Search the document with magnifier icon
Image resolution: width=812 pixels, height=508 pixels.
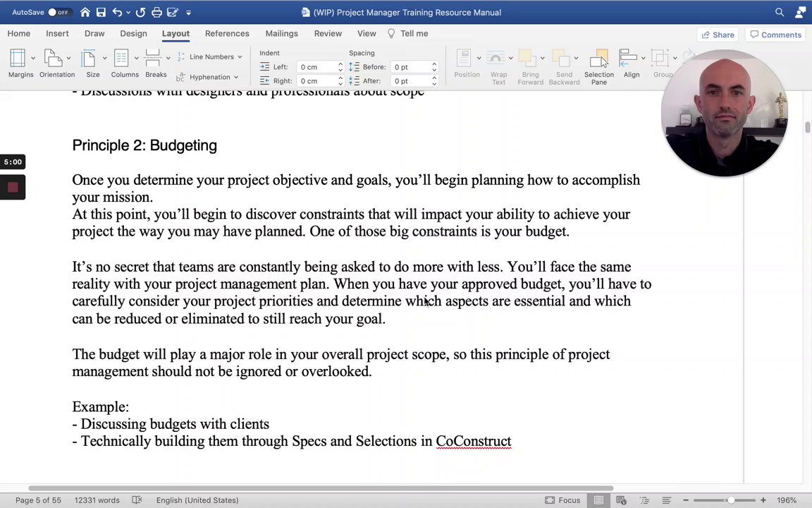click(780, 12)
